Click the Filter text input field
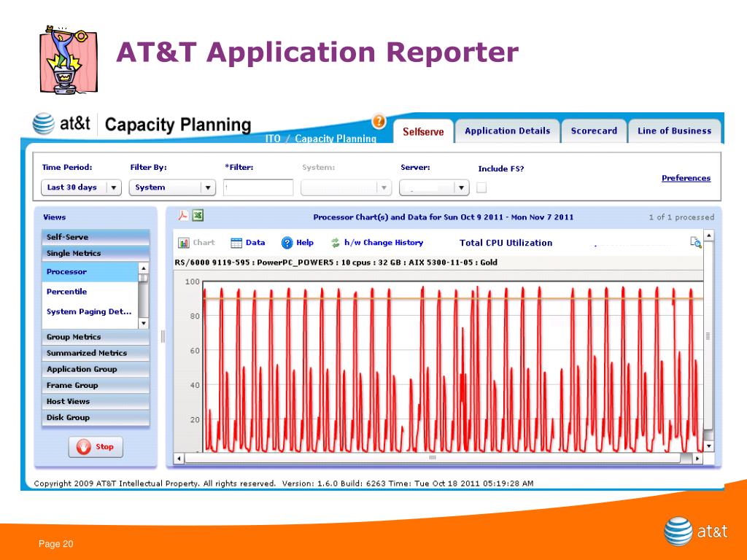Image resolution: width=747 pixels, height=560 pixels. (x=258, y=187)
